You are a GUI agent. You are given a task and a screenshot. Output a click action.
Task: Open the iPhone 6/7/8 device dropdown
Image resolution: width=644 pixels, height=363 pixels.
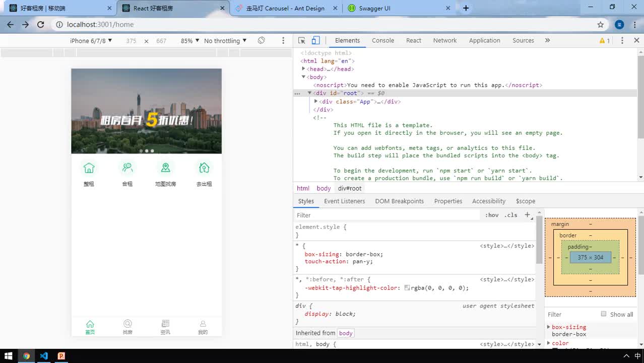pyautogui.click(x=91, y=40)
